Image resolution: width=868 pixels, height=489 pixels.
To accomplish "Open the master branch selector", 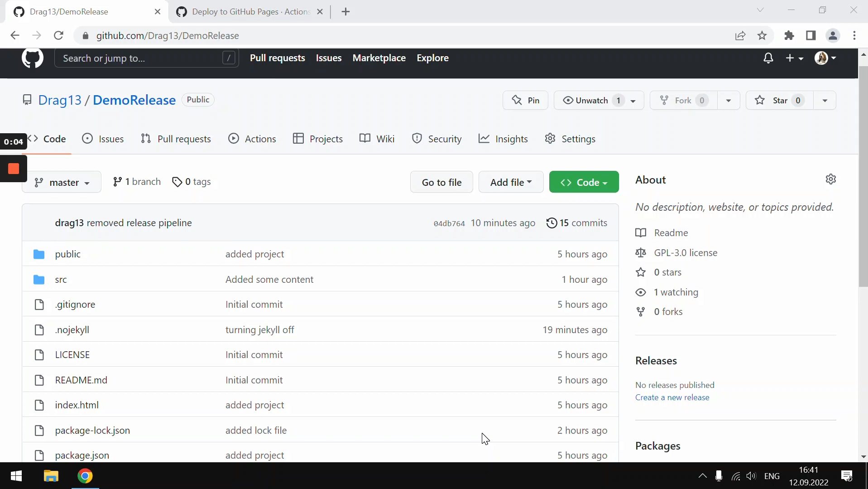I will [62, 182].
